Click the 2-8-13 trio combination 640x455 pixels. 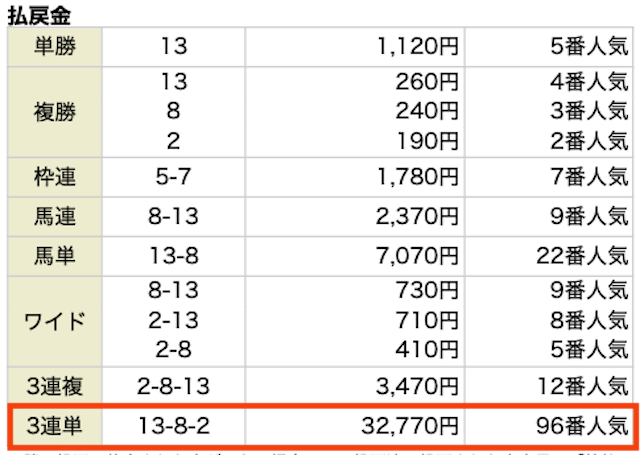point(173,386)
